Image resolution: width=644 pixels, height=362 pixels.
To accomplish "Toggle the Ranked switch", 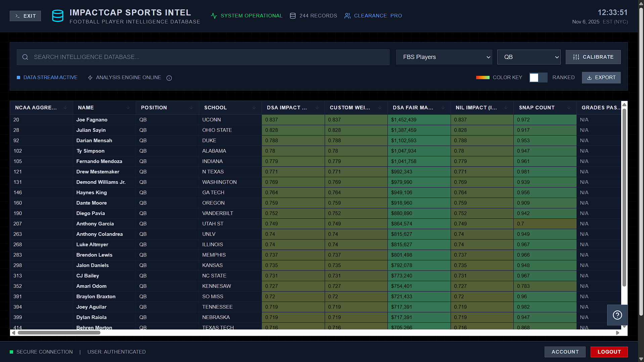I will coord(538,77).
